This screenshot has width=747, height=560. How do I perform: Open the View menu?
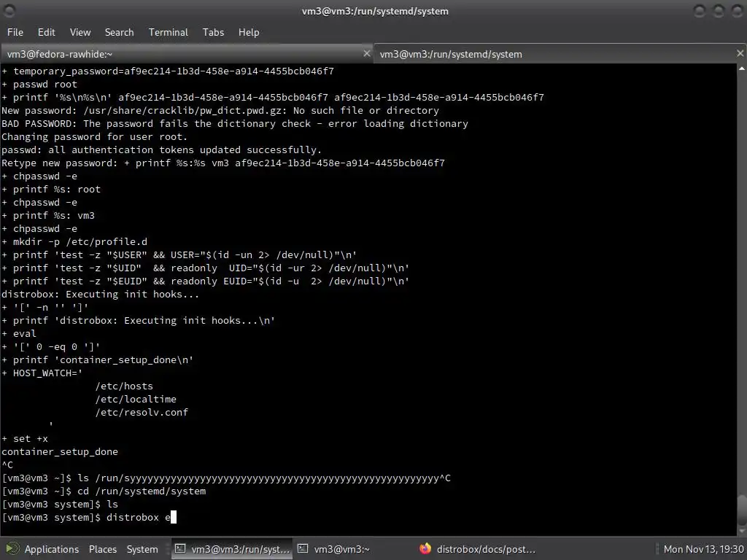tap(80, 32)
